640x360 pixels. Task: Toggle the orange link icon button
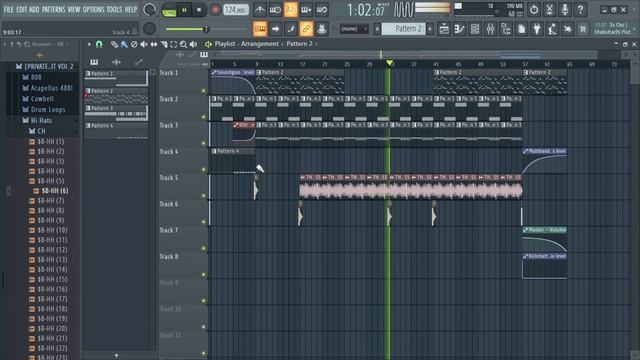(306, 29)
